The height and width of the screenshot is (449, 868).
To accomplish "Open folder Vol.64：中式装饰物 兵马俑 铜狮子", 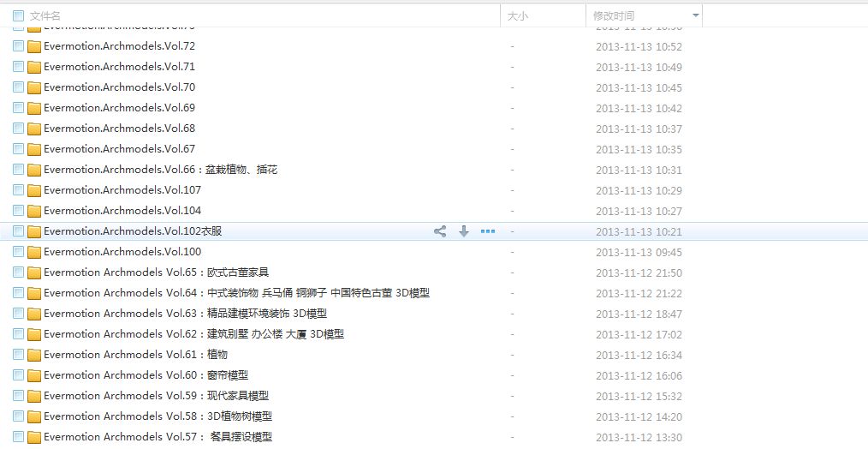I will pos(237,293).
